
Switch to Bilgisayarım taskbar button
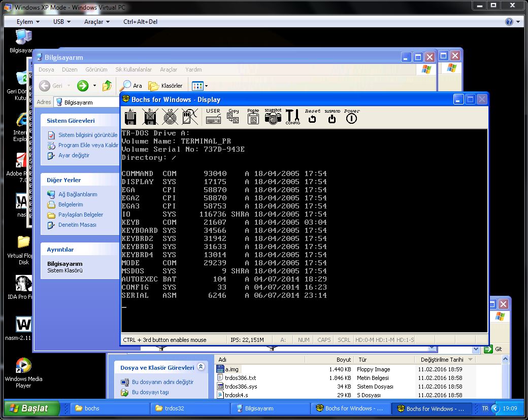pyautogui.click(x=270, y=408)
